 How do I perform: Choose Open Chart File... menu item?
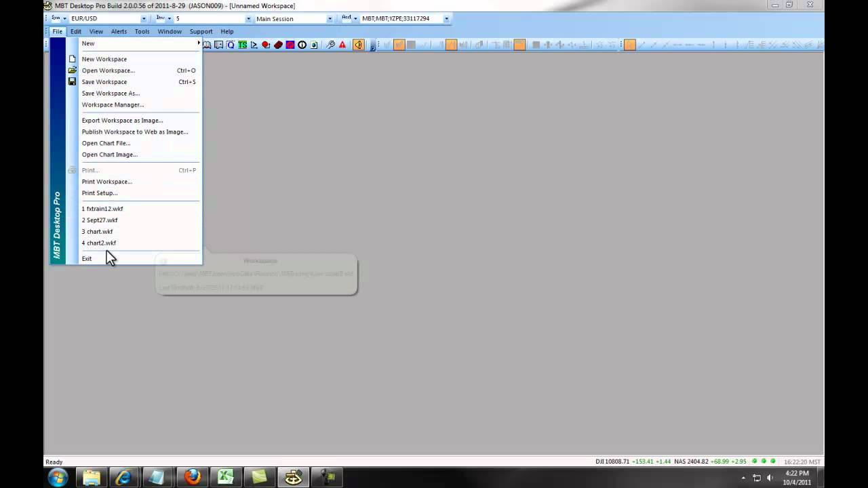point(106,144)
